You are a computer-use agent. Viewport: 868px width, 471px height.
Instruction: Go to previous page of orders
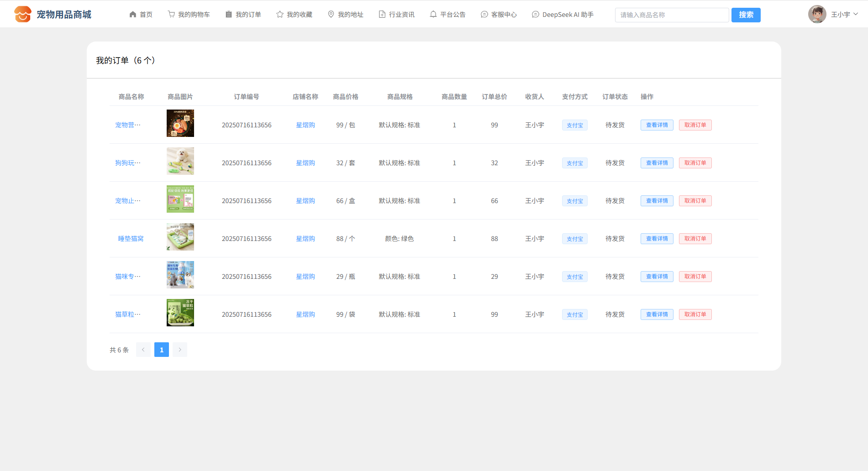pyautogui.click(x=143, y=350)
